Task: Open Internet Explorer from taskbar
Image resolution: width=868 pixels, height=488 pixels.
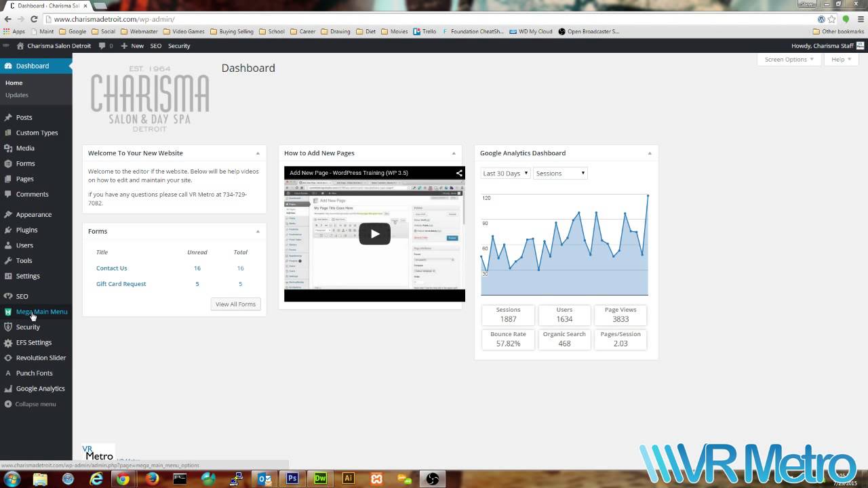Action: coord(96,479)
